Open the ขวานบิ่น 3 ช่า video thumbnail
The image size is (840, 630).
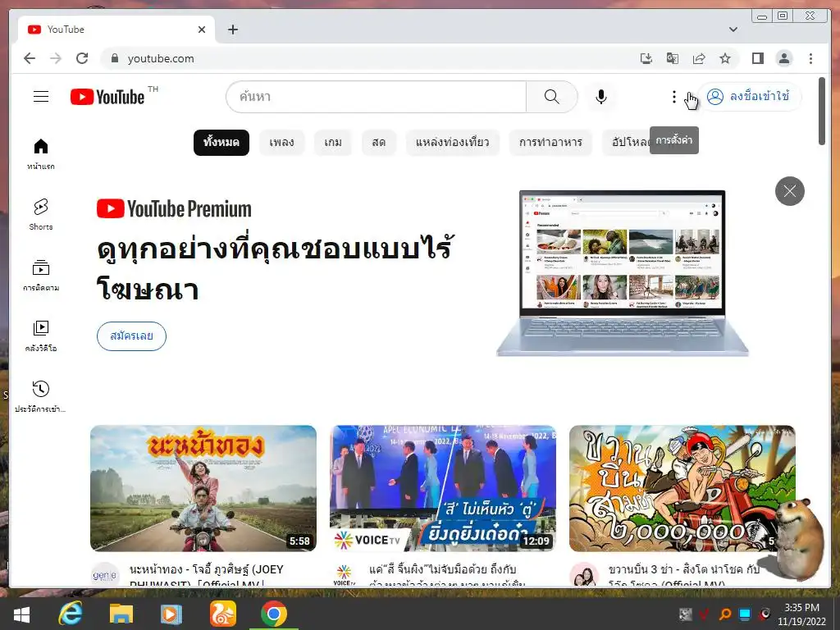click(x=682, y=488)
